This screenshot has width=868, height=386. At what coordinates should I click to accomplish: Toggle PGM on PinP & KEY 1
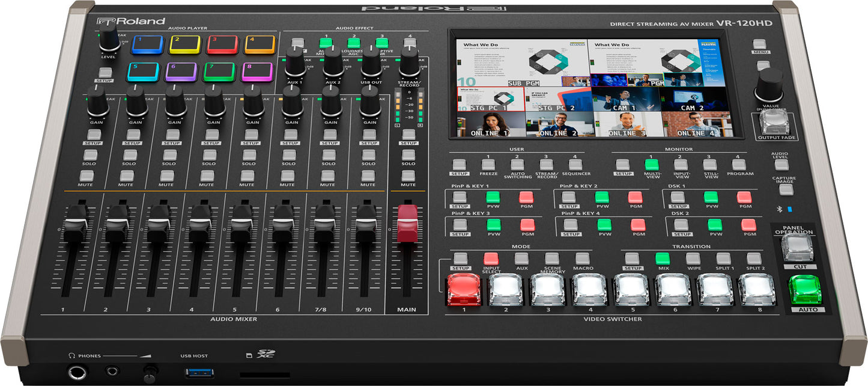click(526, 197)
